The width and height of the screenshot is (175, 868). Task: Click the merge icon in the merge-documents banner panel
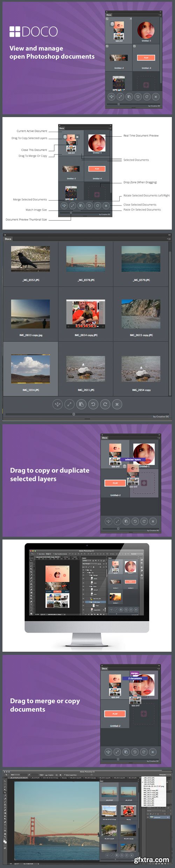coord(108,752)
